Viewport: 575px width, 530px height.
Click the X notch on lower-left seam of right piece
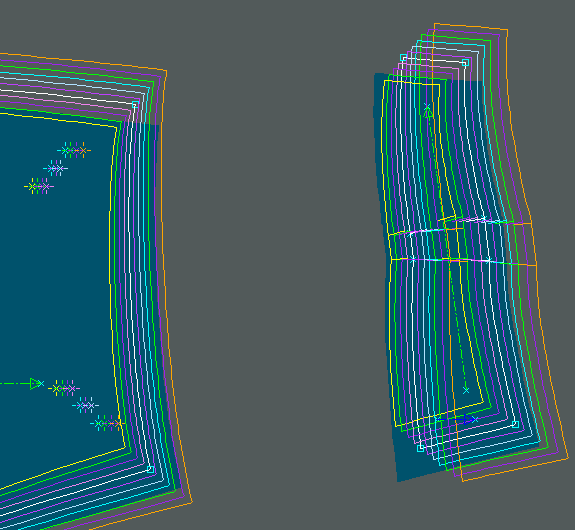[413, 260]
